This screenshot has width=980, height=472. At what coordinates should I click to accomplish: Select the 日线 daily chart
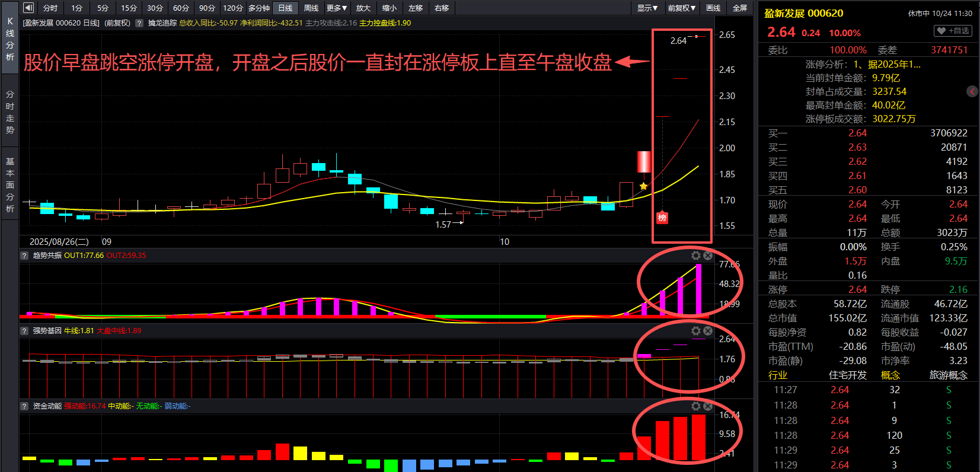(285, 8)
